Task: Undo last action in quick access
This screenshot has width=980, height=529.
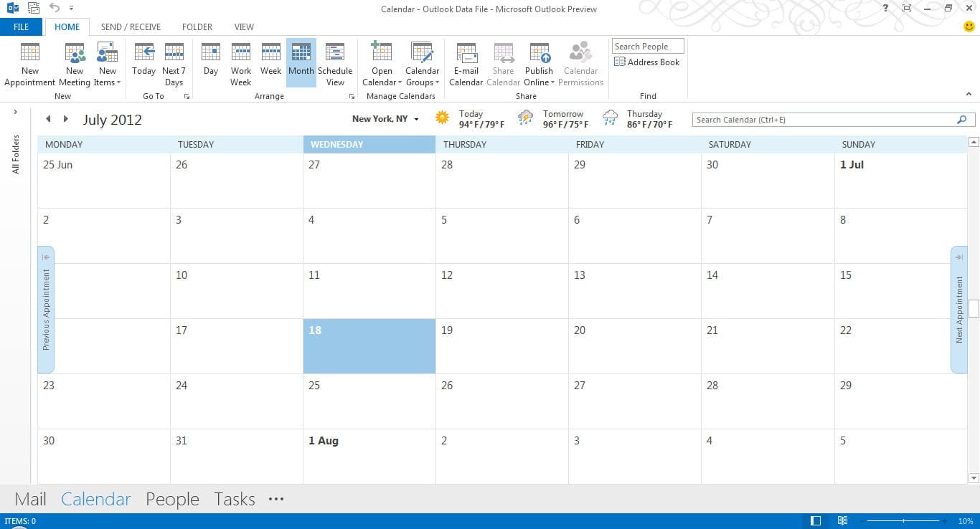Action: point(55,9)
